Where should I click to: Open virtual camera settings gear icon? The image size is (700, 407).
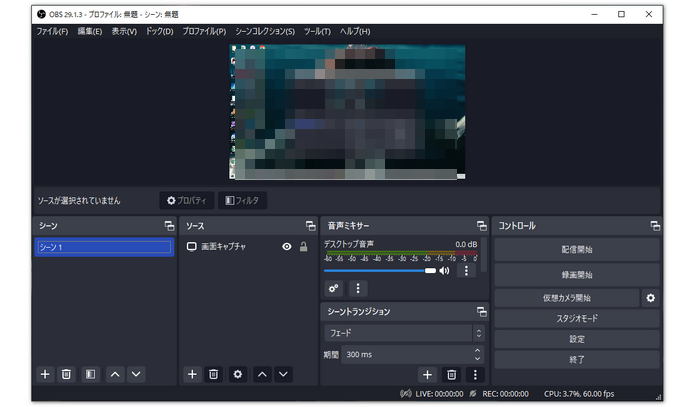click(650, 298)
